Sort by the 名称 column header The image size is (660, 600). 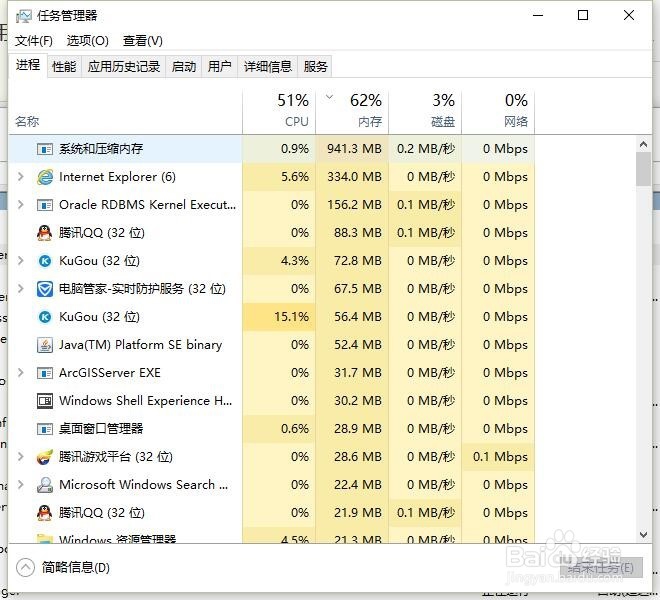tap(125, 112)
